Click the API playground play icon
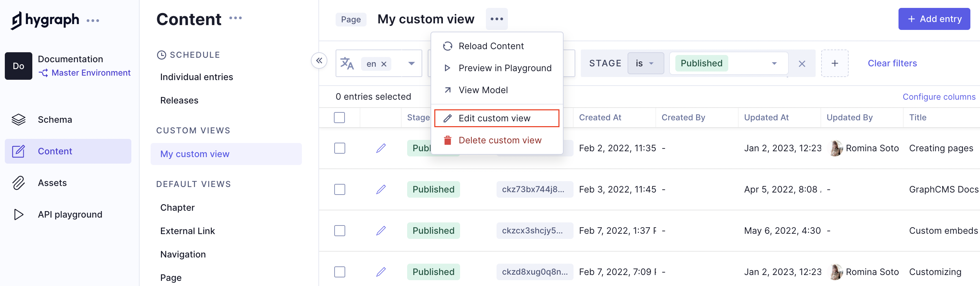Screen dimensions: 980x286 point(18,214)
